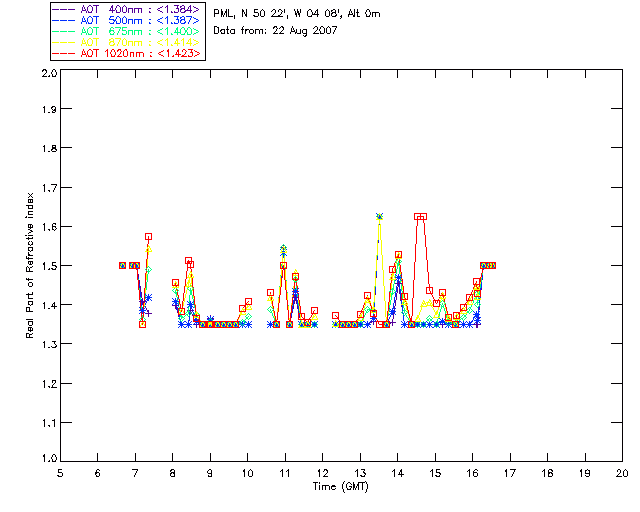Click the x-axis label 13
Viewport: 640px width, 512px height.
tap(360, 473)
